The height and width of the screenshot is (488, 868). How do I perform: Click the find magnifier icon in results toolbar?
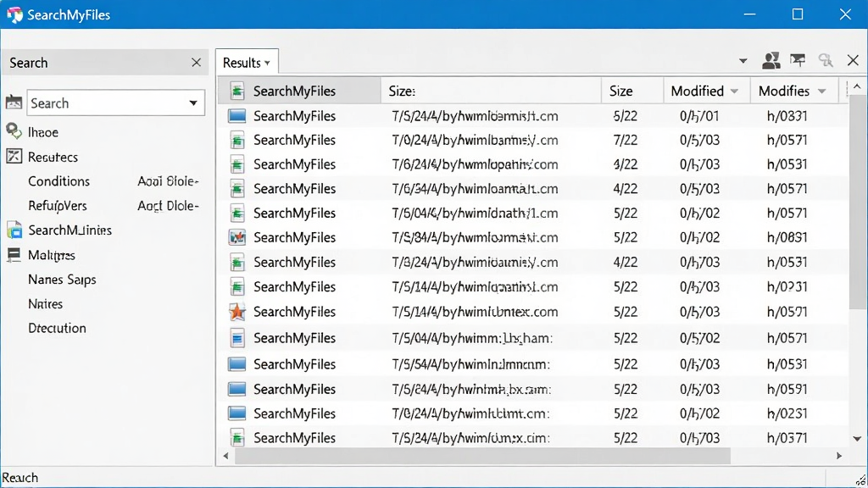point(826,60)
